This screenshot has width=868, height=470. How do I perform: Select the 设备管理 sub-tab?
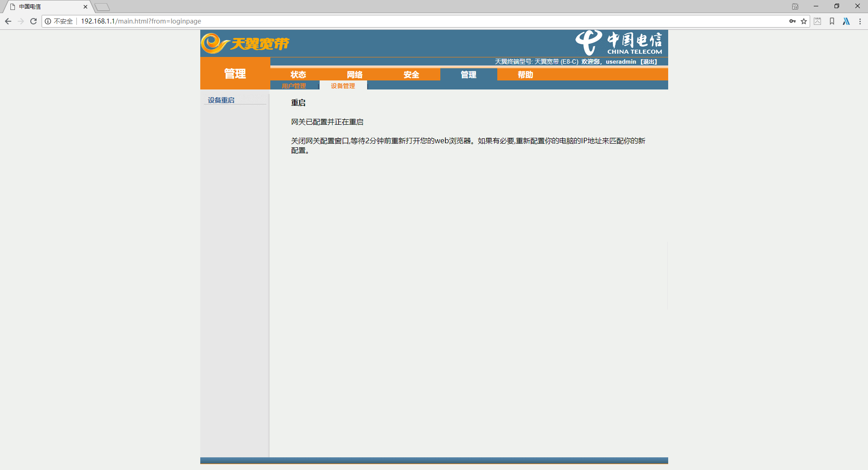(343, 86)
